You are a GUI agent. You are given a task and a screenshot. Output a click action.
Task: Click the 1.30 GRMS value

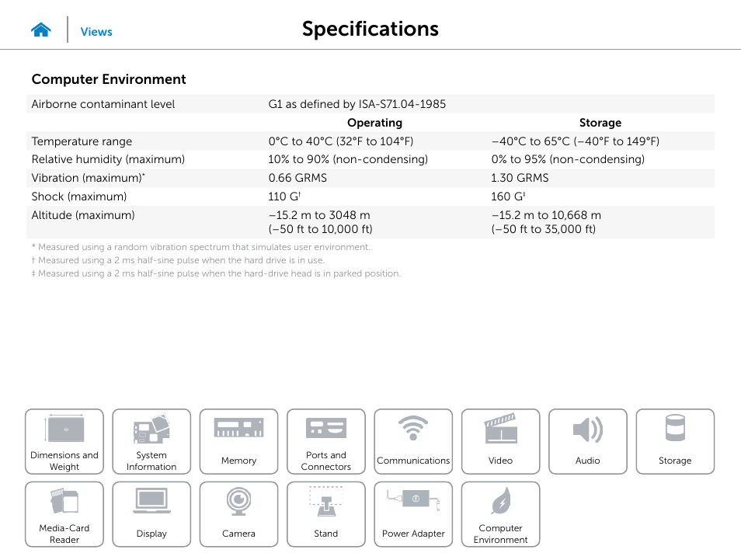click(x=520, y=178)
